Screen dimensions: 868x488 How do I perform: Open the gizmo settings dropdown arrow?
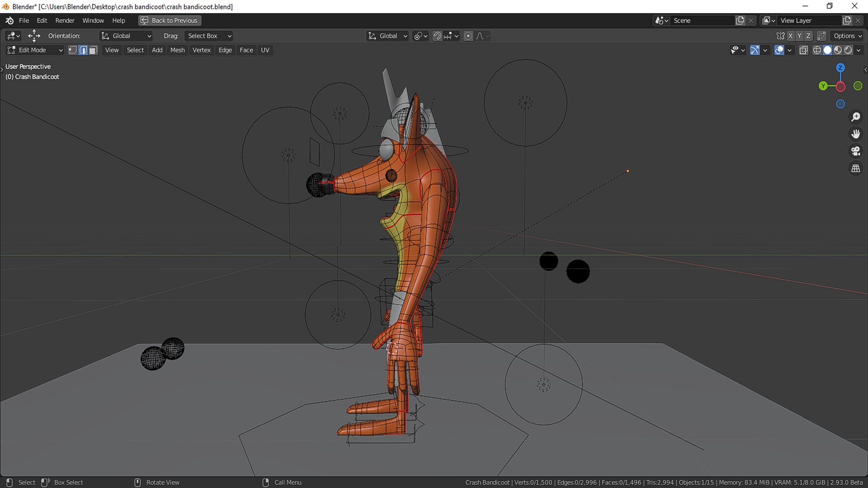[x=765, y=50]
